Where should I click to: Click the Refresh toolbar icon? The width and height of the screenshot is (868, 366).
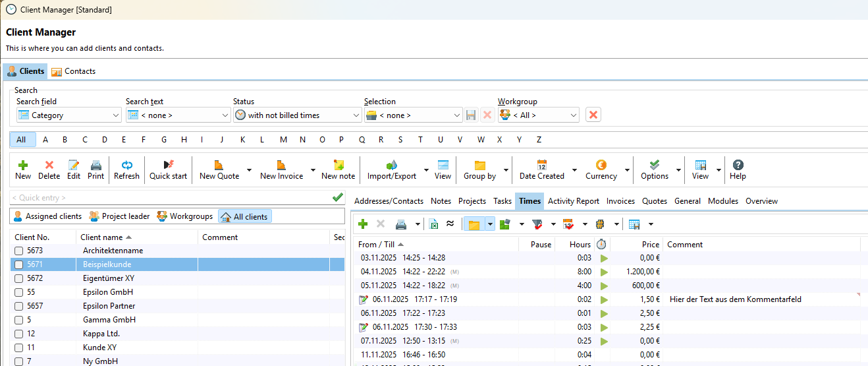click(x=126, y=166)
